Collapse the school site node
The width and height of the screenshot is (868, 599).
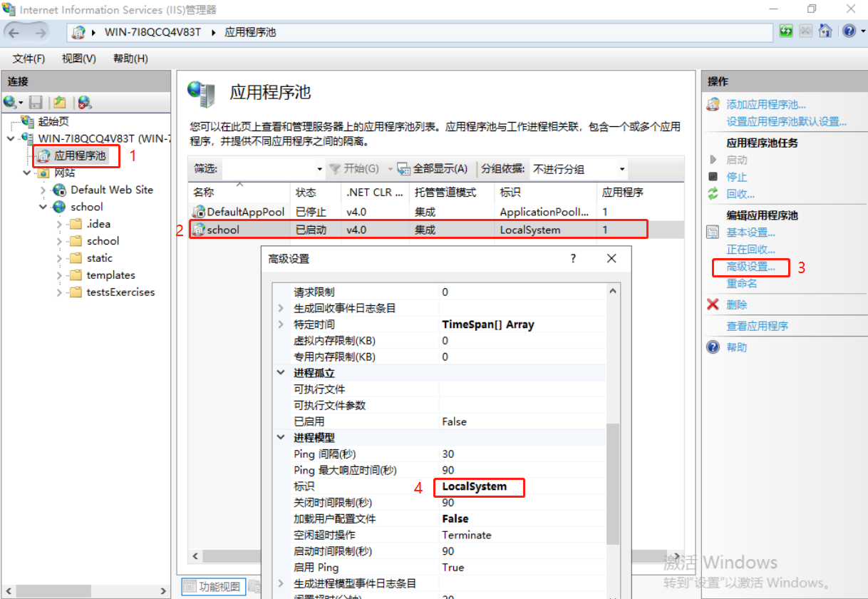click(43, 207)
